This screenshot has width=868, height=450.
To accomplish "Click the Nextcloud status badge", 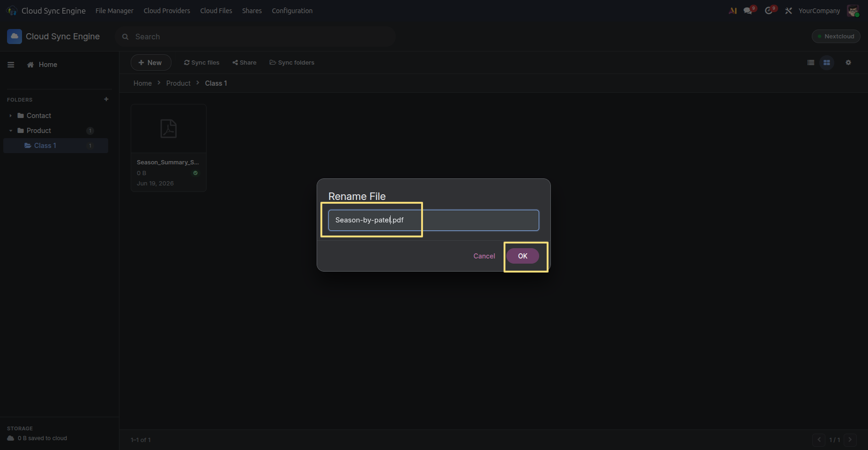I will tap(836, 37).
